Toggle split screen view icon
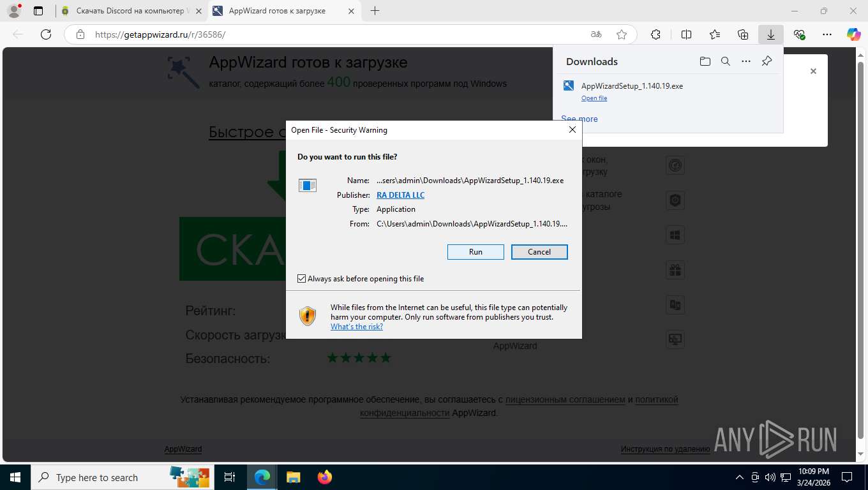The image size is (868, 490). (686, 34)
